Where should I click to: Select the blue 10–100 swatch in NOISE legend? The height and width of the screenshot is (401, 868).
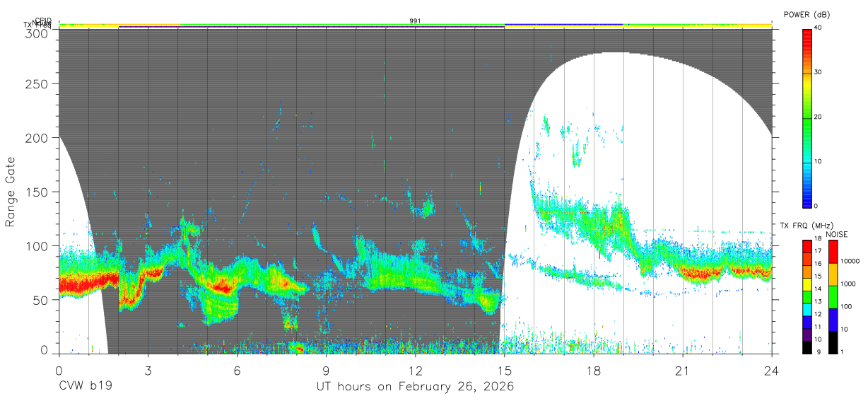(x=833, y=320)
